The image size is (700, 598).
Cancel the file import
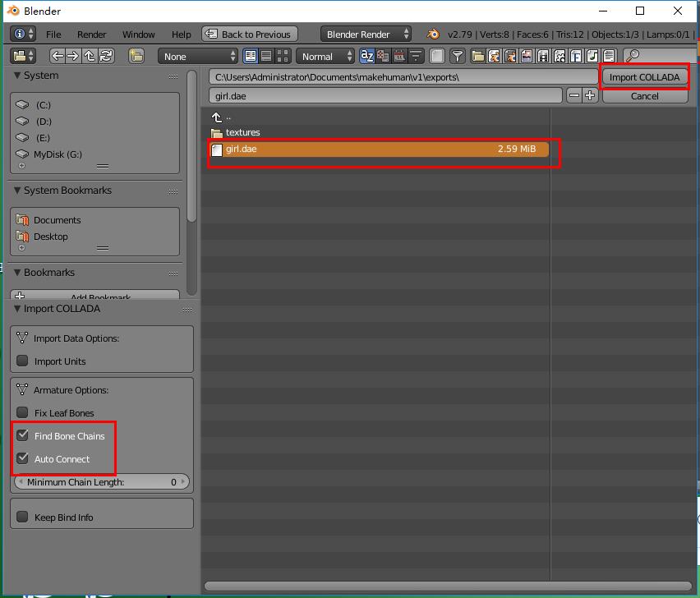coord(644,96)
